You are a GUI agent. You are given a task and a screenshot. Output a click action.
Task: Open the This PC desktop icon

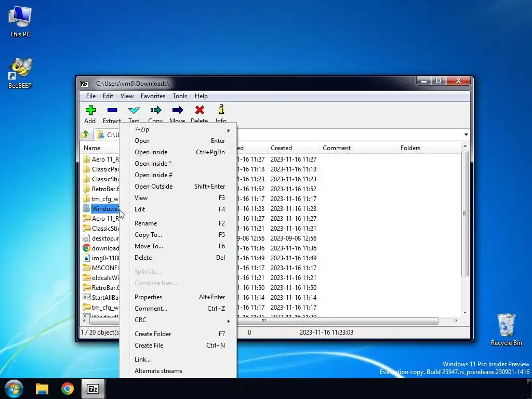click(x=20, y=21)
